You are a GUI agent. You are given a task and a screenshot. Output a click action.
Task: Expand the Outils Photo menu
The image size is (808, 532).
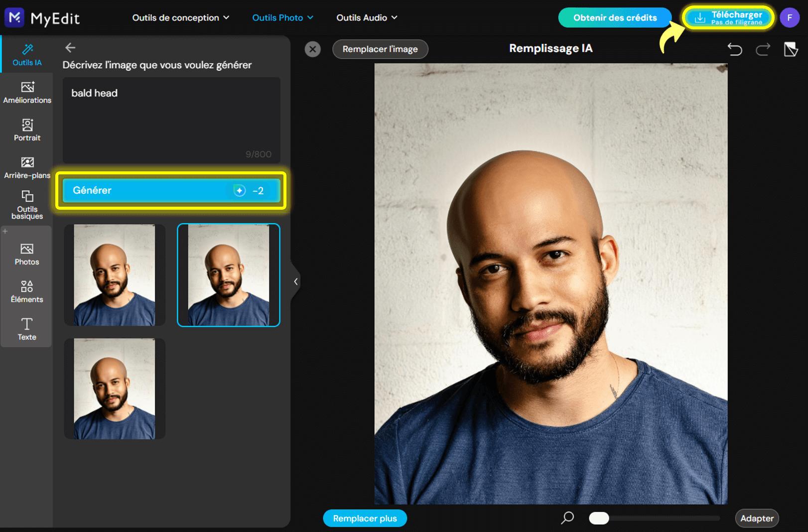(283, 18)
